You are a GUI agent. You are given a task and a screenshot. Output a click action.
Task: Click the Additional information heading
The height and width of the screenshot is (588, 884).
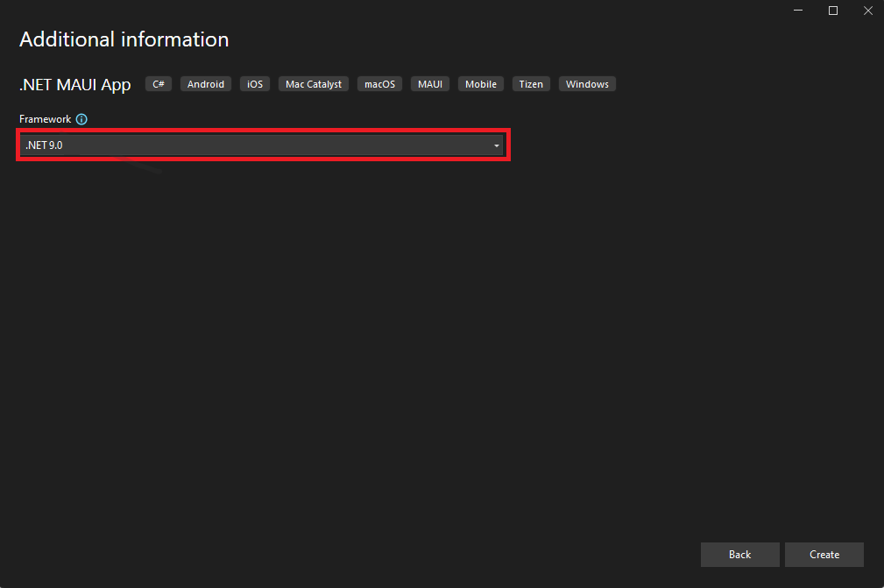[124, 39]
